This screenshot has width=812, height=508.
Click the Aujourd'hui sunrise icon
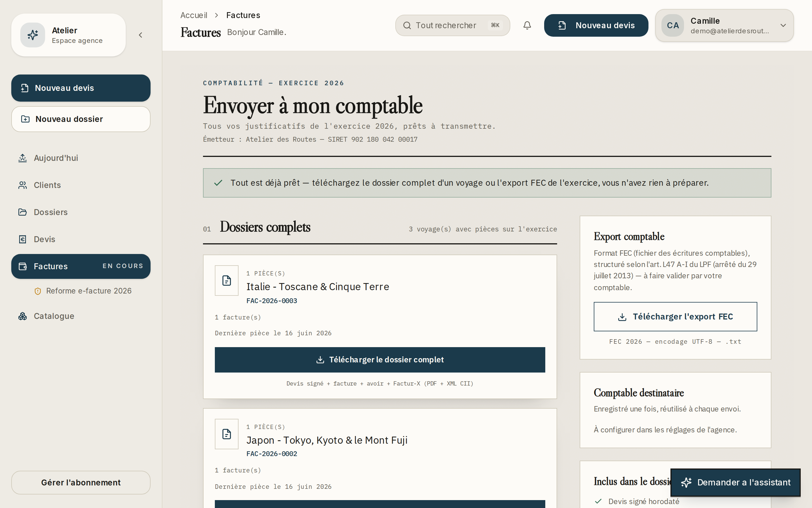pyautogui.click(x=23, y=158)
